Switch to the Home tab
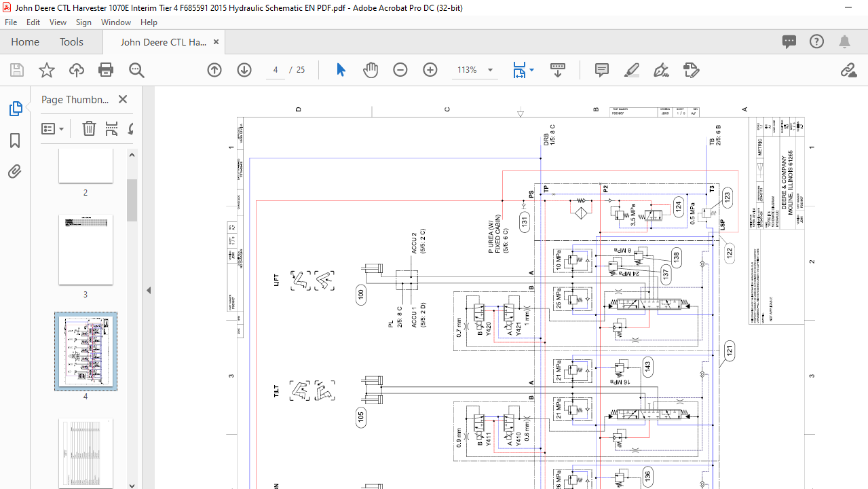Screen dimensions: 868x489 pos(25,41)
